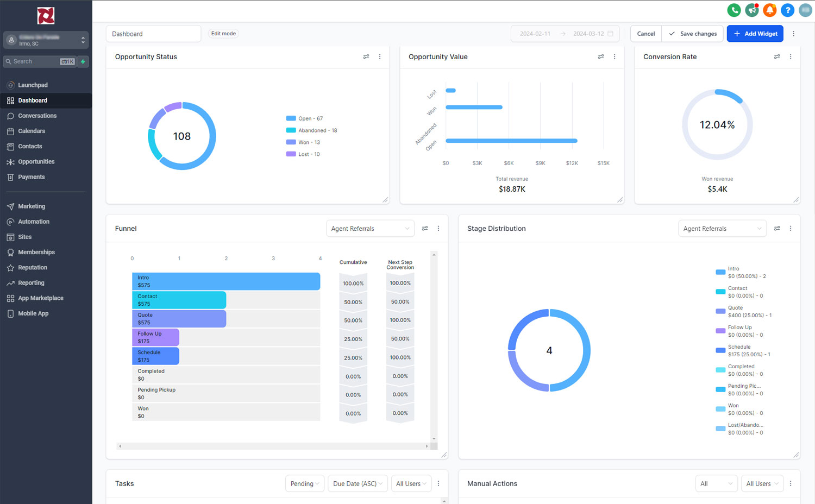Open Opportunity Value widget options menu
The width and height of the screenshot is (815, 504).
point(615,56)
